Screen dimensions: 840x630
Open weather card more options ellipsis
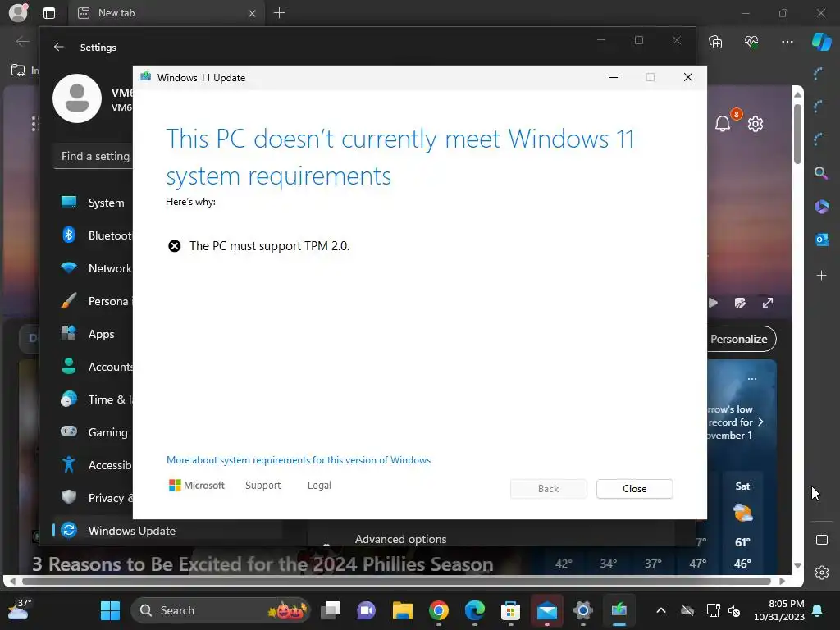coord(752,379)
